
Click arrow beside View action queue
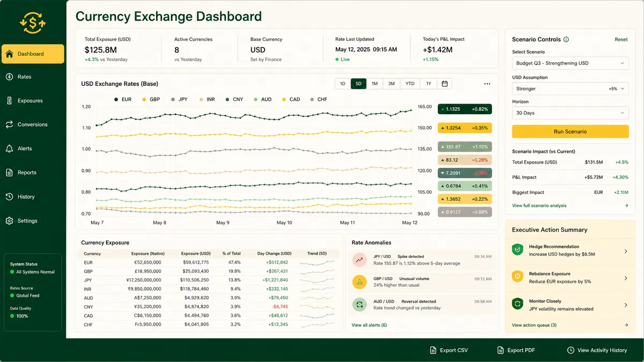tap(626, 325)
